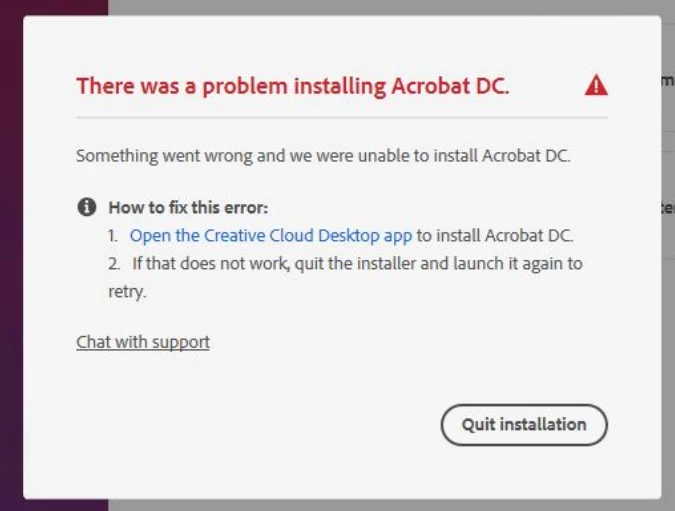Click the step number 2 in the list
The width and height of the screenshot is (675, 511).
[x=114, y=264]
